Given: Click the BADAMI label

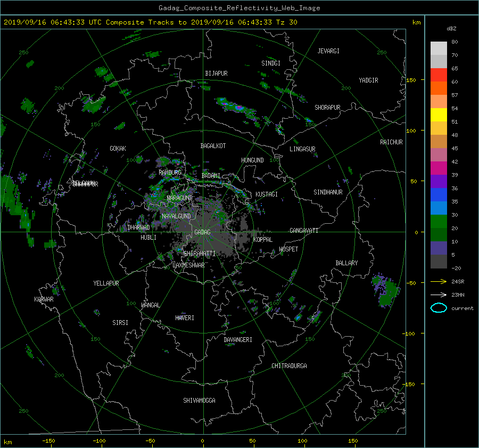Looking at the screenshot, I should 211,176.
